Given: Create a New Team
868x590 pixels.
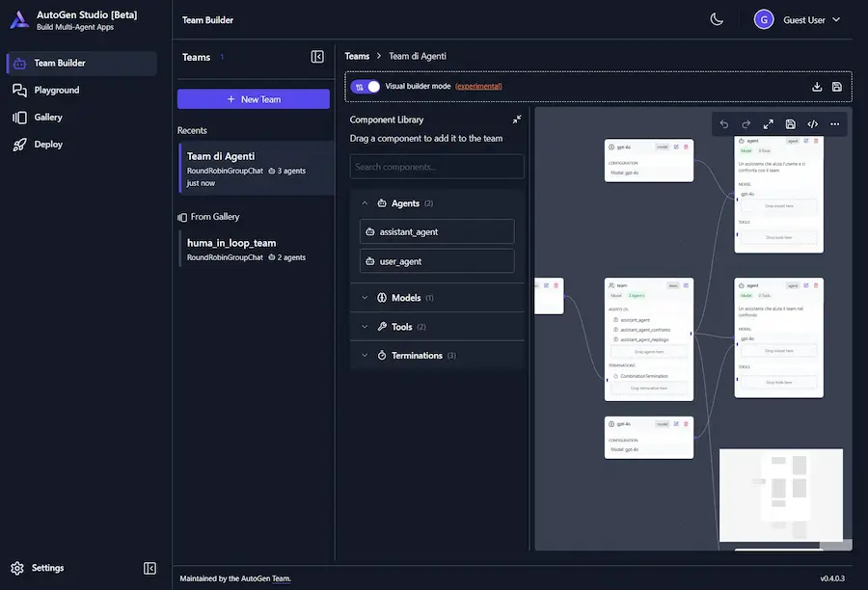Looking at the screenshot, I should [254, 99].
